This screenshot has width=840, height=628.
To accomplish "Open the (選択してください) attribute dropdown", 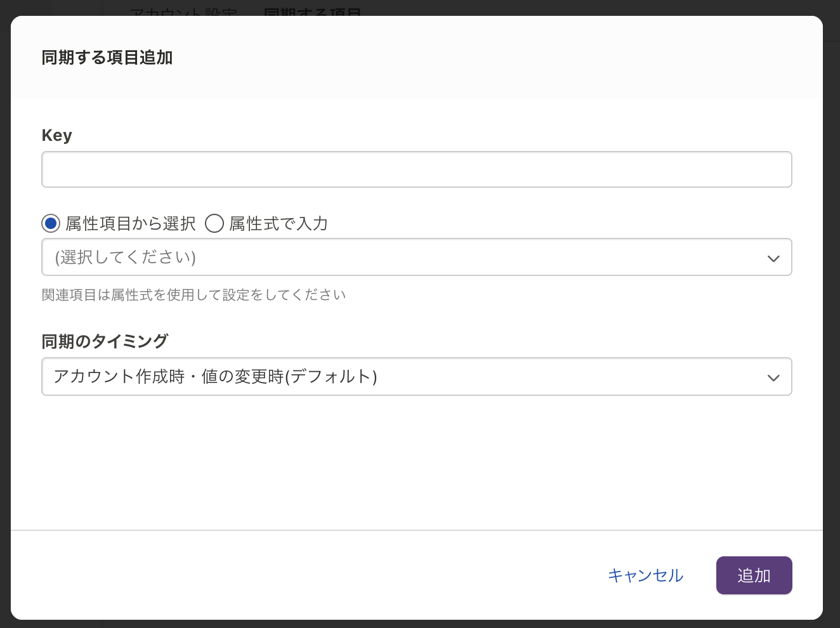I will click(x=406, y=257).
